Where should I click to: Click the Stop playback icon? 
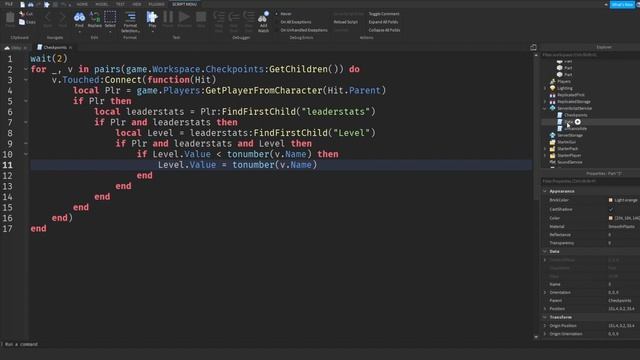click(x=201, y=17)
